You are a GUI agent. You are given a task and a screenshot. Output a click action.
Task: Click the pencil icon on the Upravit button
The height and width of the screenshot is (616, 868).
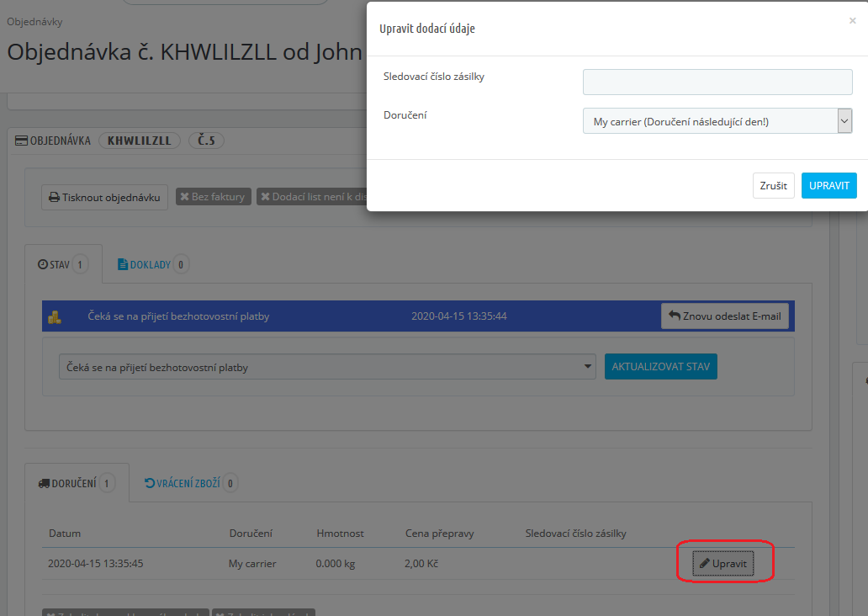click(x=705, y=563)
